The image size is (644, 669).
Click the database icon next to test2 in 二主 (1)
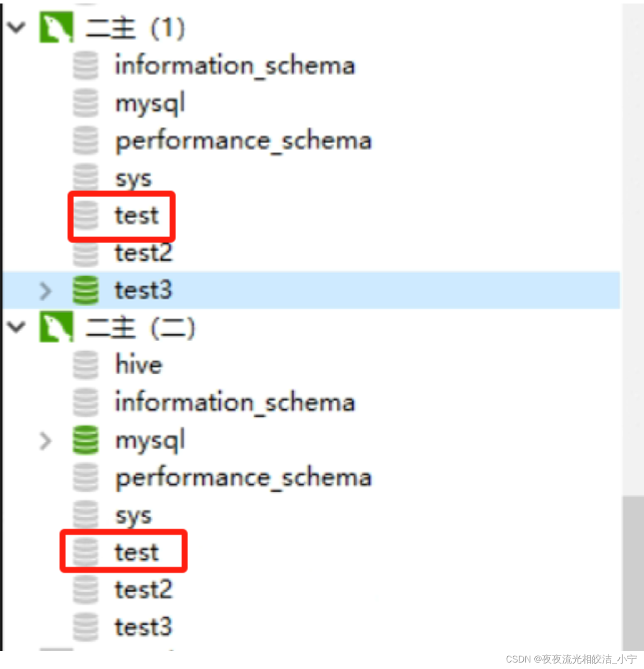click(x=85, y=253)
